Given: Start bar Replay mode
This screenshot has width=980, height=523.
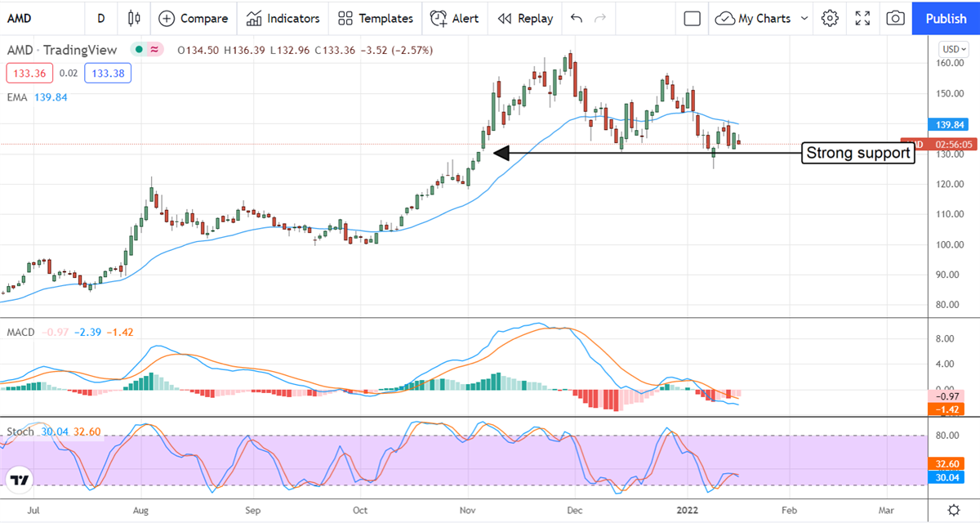Looking at the screenshot, I should point(525,18).
